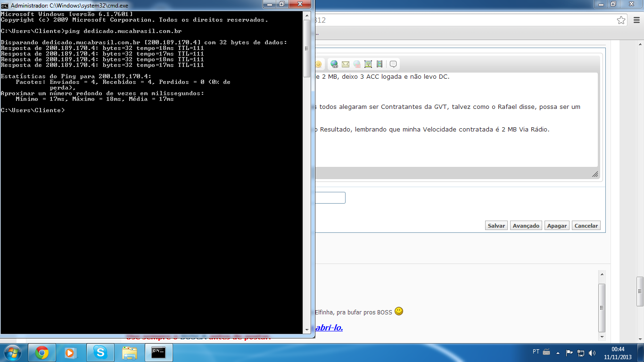Click the PT language indicator in taskbar
644x362 pixels.
coord(536,352)
